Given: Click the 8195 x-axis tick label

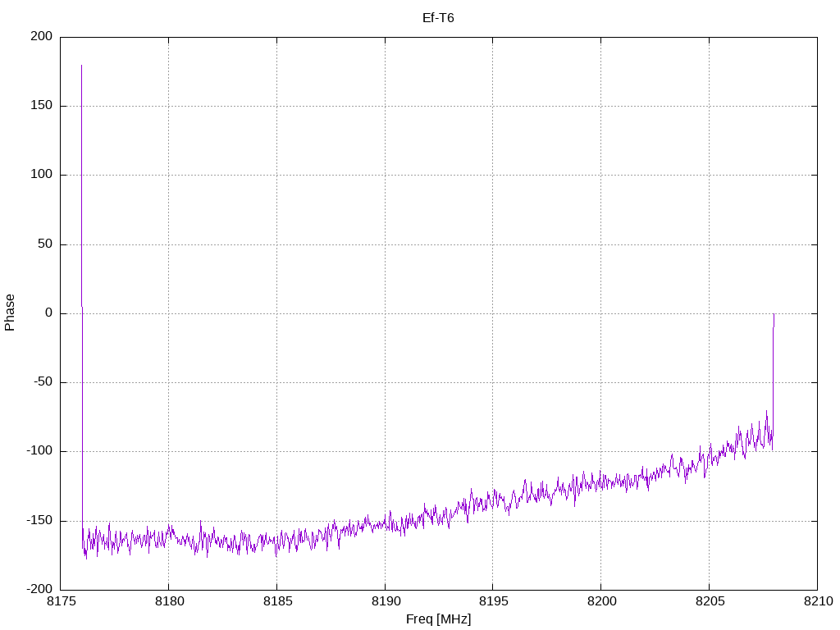Looking at the screenshot, I should pos(492,601).
